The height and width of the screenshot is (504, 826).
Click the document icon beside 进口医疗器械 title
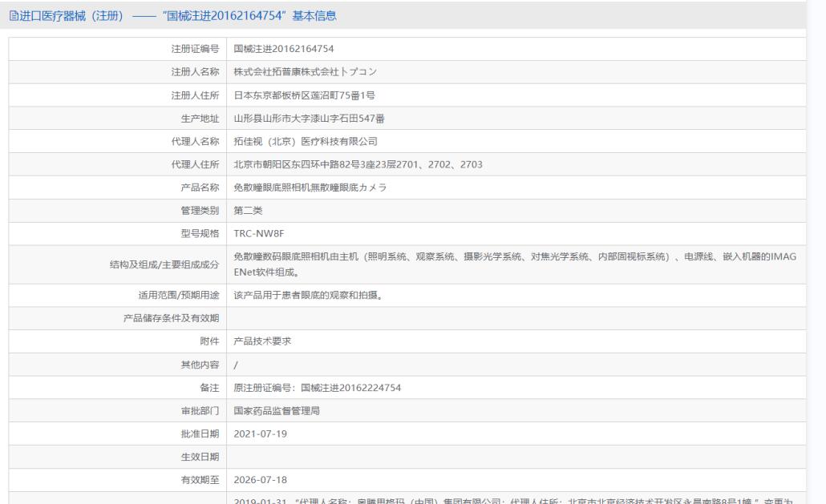pyautogui.click(x=14, y=16)
